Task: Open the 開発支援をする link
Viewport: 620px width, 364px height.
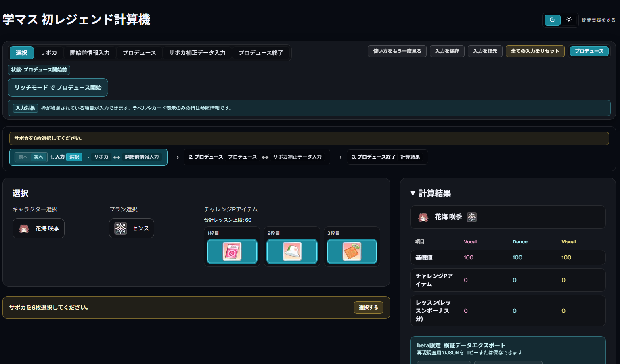Action: (x=599, y=20)
